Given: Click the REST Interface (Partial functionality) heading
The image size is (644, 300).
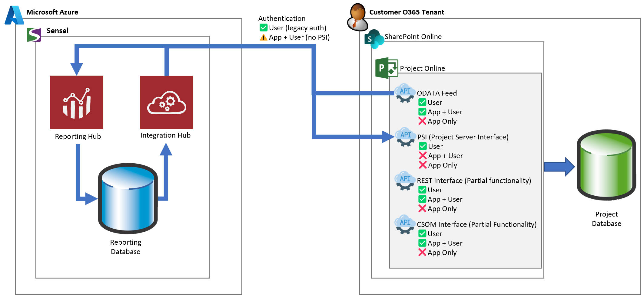Looking at the screenshot, I should pyautogui.click(x=474, y=181).
